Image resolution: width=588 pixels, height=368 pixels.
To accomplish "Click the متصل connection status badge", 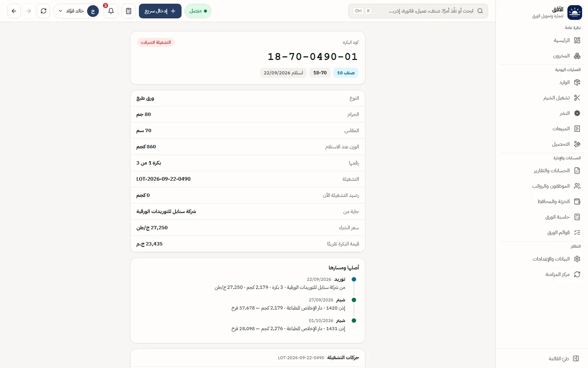I will point(198,11).
